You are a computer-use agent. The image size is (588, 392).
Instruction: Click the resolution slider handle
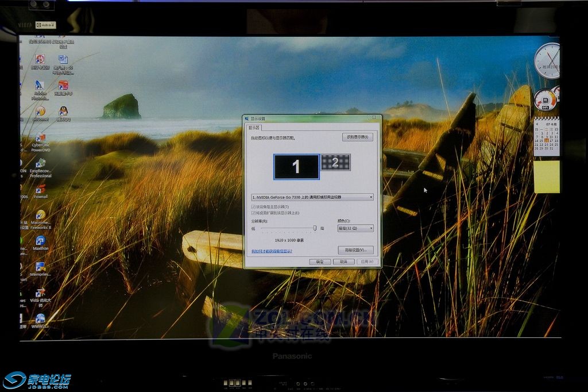point(315,228)
